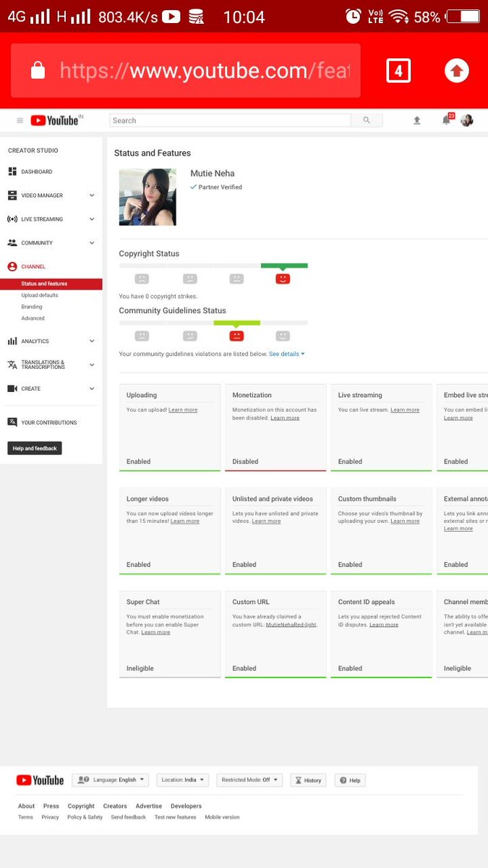Open the notifications bell
This screenshot has height=868, width=488.
[x=447, y=120]
